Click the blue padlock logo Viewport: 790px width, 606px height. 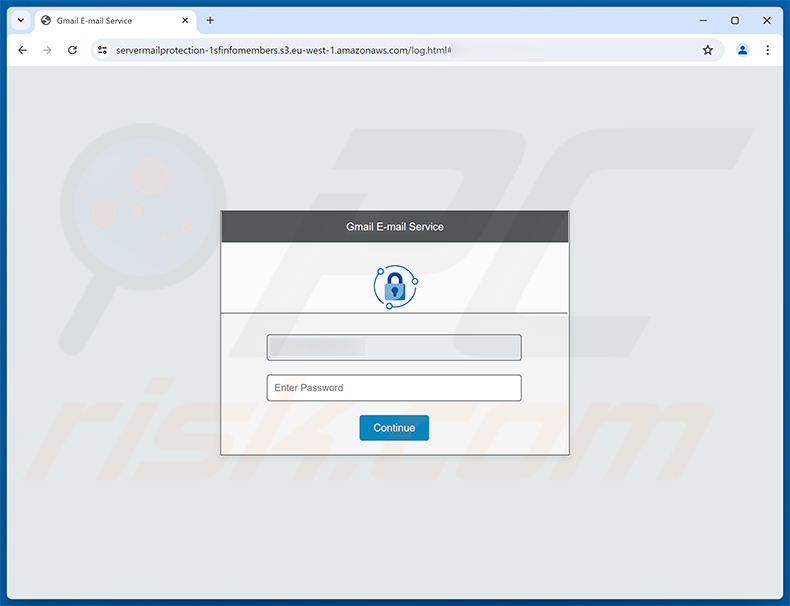click(395, 287)
